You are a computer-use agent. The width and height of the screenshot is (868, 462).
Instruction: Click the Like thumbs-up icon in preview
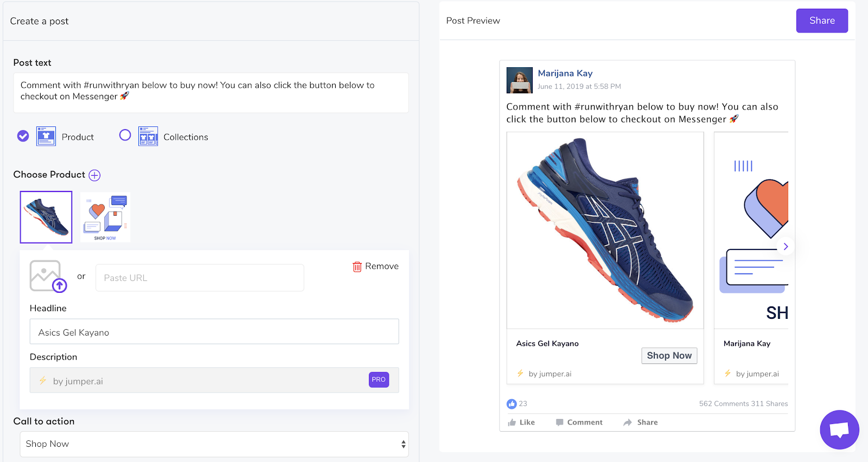click(x=512, y=422)
